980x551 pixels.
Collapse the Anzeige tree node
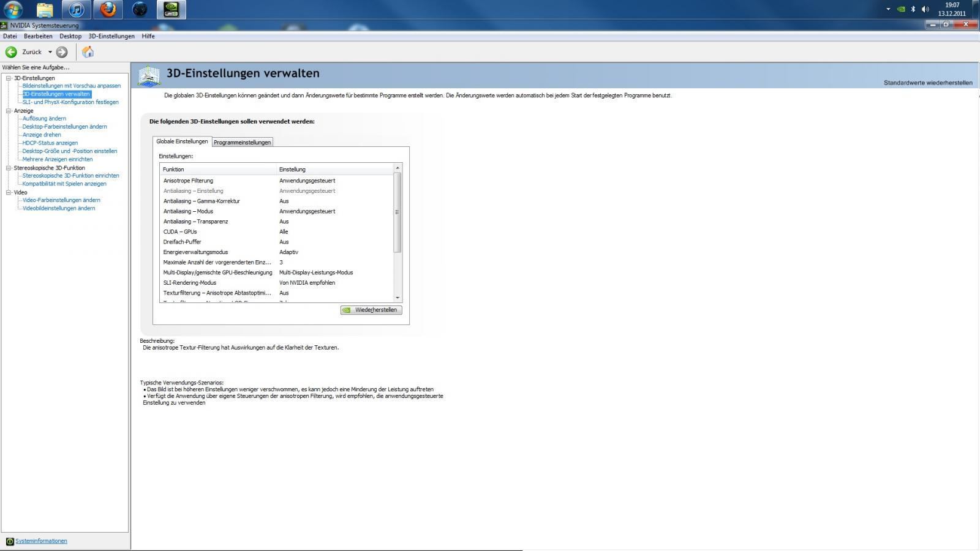tap(9, 111)
